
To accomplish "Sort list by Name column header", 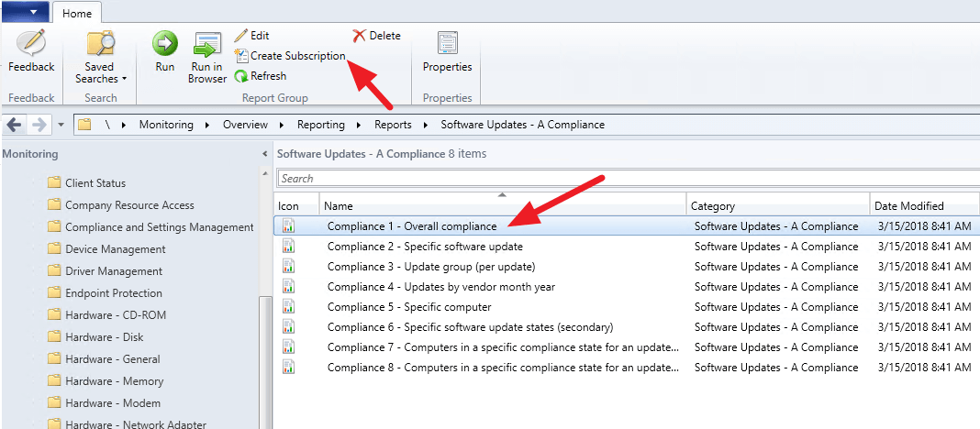I will (501, 206).
